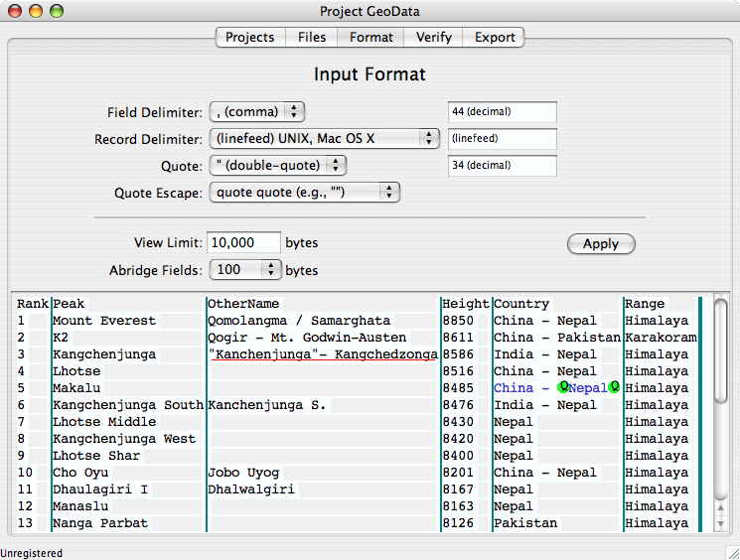Click the View Limit input field
The width and height of the screenshot is (740, 560).
point(243,242)
